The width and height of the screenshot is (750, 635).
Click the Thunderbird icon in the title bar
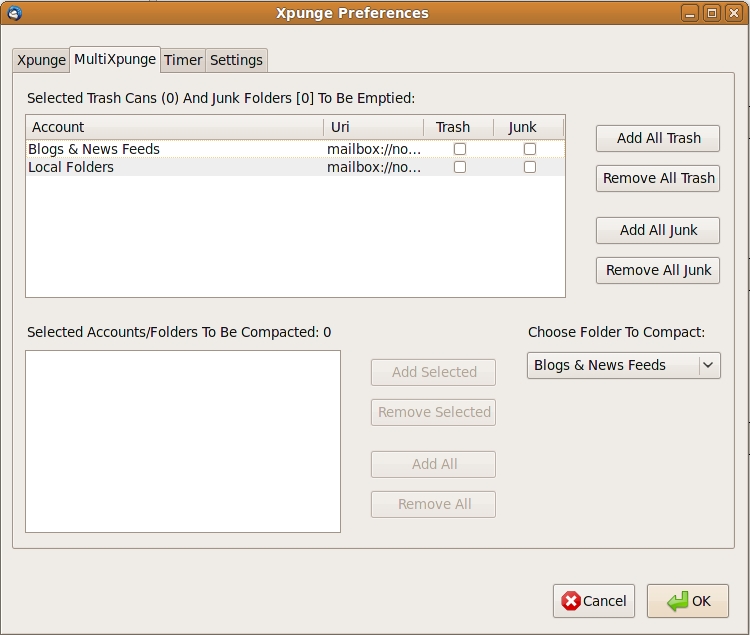pos(14,13)
